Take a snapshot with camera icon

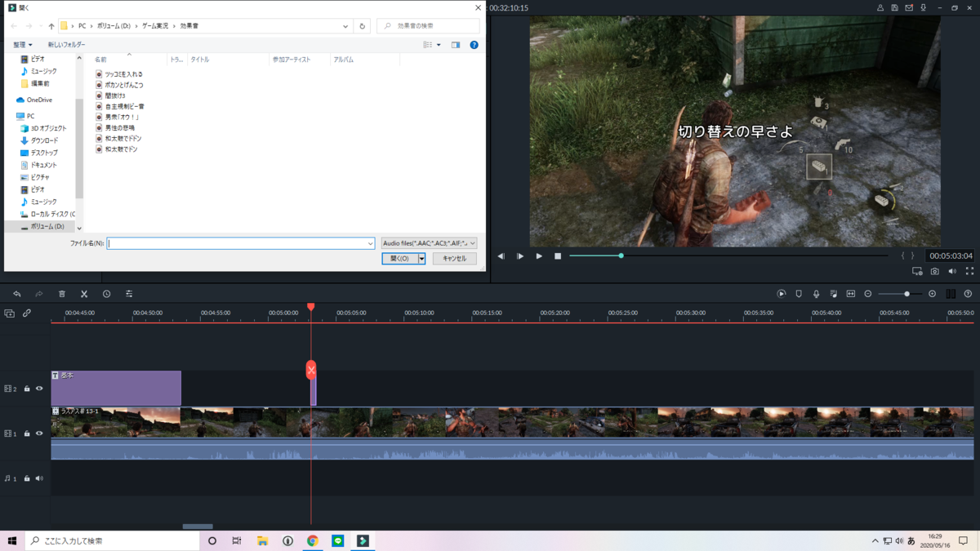(935, 271)
